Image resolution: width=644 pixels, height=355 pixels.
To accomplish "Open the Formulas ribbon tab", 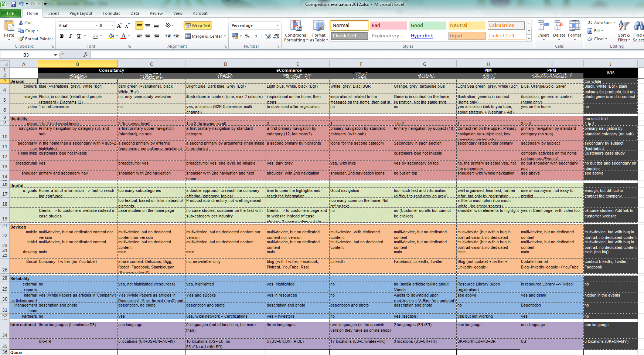I will (111, 13).
